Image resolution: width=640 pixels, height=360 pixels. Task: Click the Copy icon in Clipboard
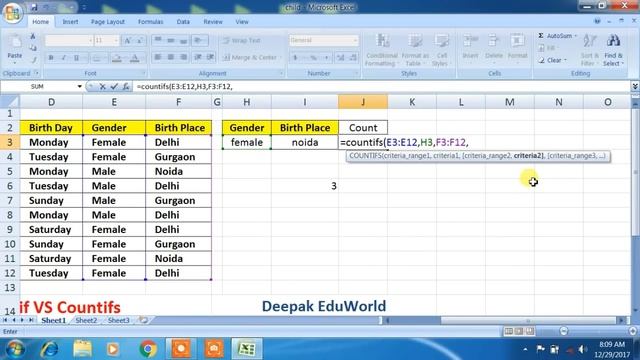(33, 48)
